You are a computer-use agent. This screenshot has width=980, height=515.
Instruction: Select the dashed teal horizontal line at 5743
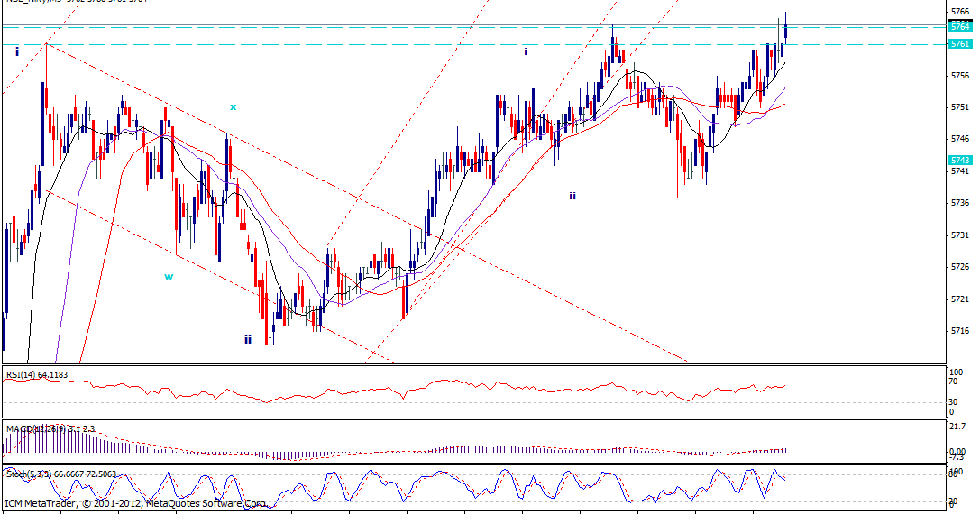pyautogui.click(x=473, y=161)
